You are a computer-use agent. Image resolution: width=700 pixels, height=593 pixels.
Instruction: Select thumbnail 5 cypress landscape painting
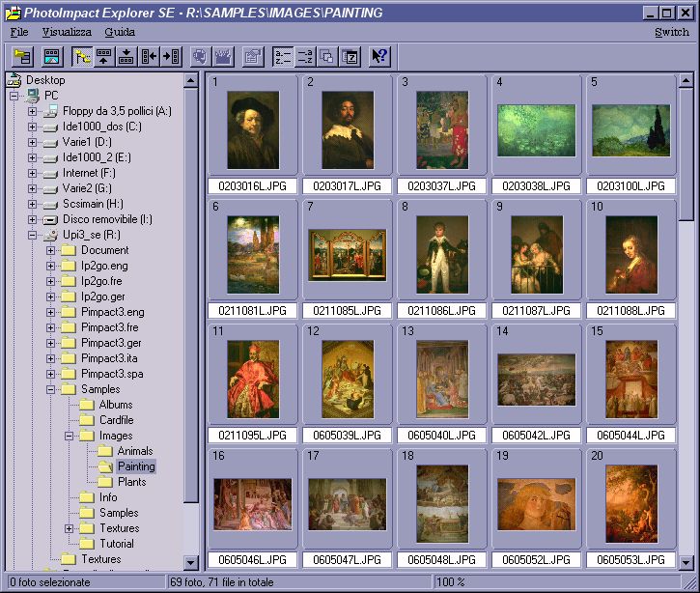630,130
